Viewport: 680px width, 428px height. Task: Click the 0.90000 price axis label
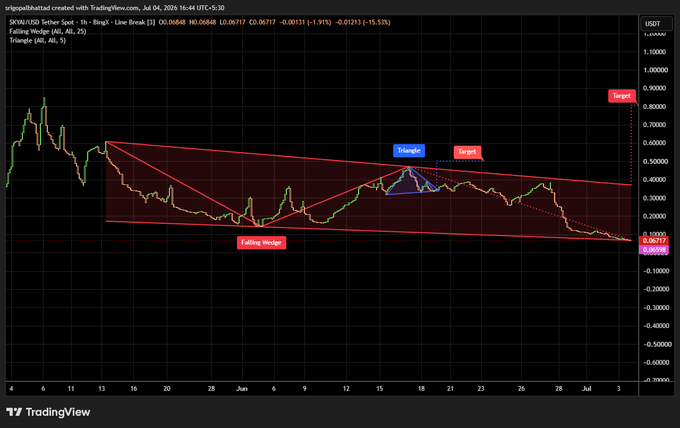(x=655, y=88)
